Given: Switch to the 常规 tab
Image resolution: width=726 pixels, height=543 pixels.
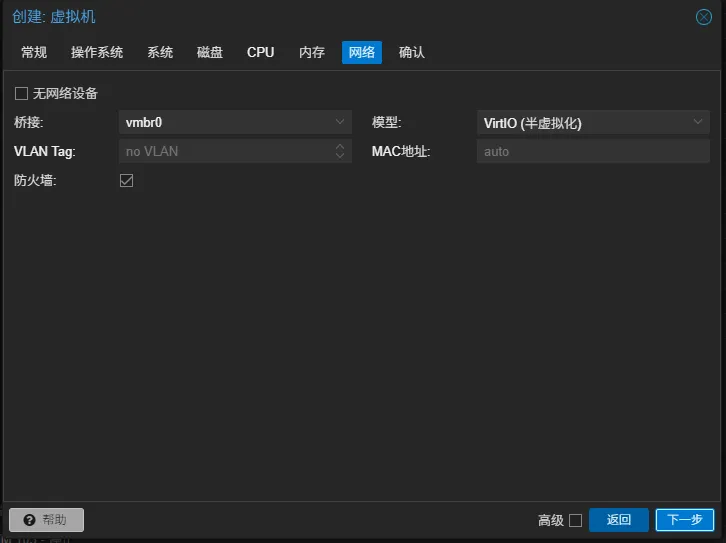Looking at the screenshot, I should click(x=34, y=52).
